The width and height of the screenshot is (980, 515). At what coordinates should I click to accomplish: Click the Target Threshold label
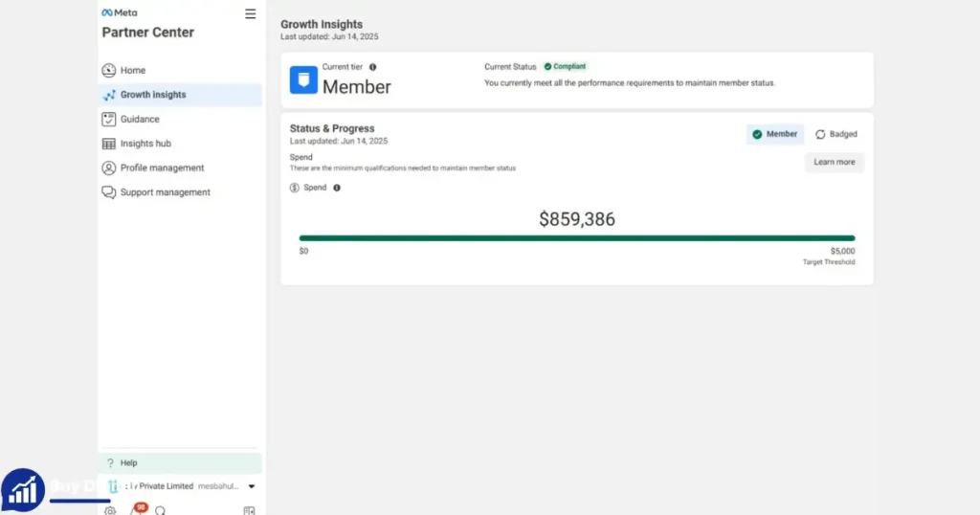(x=829, y=262)
